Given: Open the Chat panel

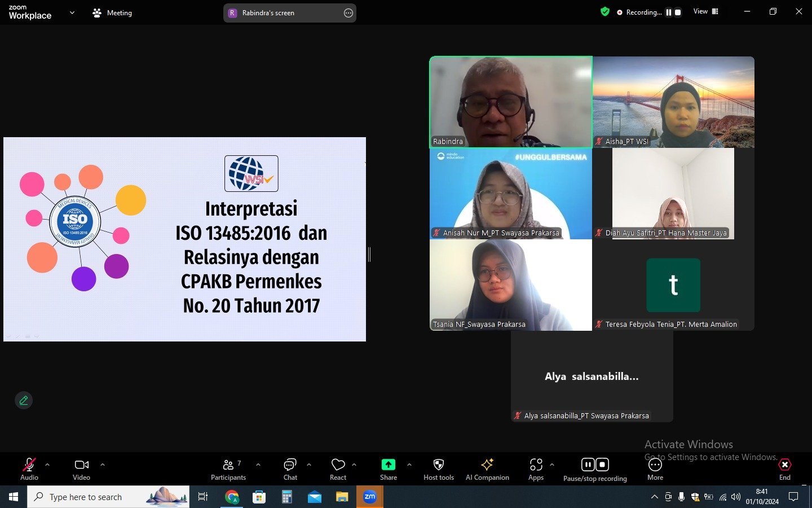Looking at the screenshot, I should tap(290, 468).
